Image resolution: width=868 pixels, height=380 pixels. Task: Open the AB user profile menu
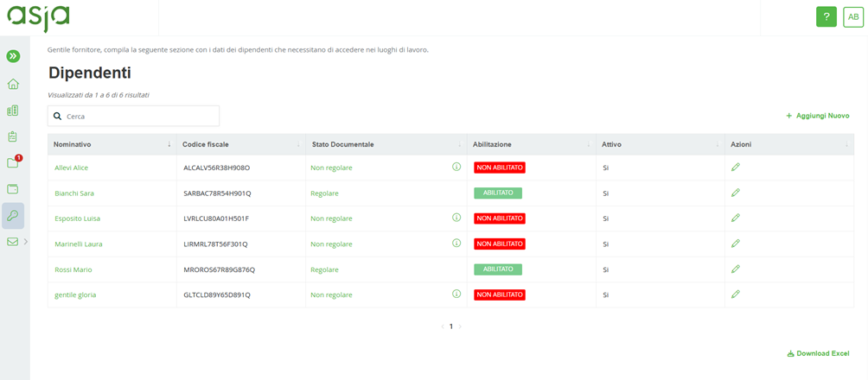point(853,16)
